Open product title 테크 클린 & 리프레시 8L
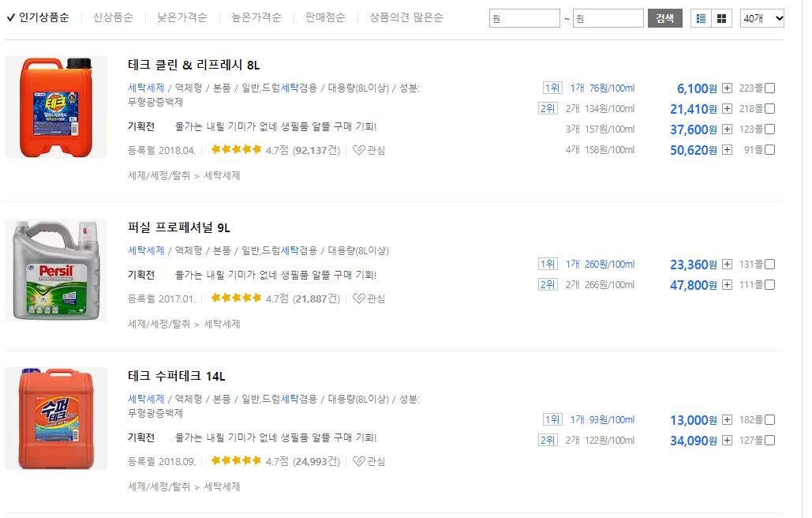The image size is (812, 518). tap(193, 66)
